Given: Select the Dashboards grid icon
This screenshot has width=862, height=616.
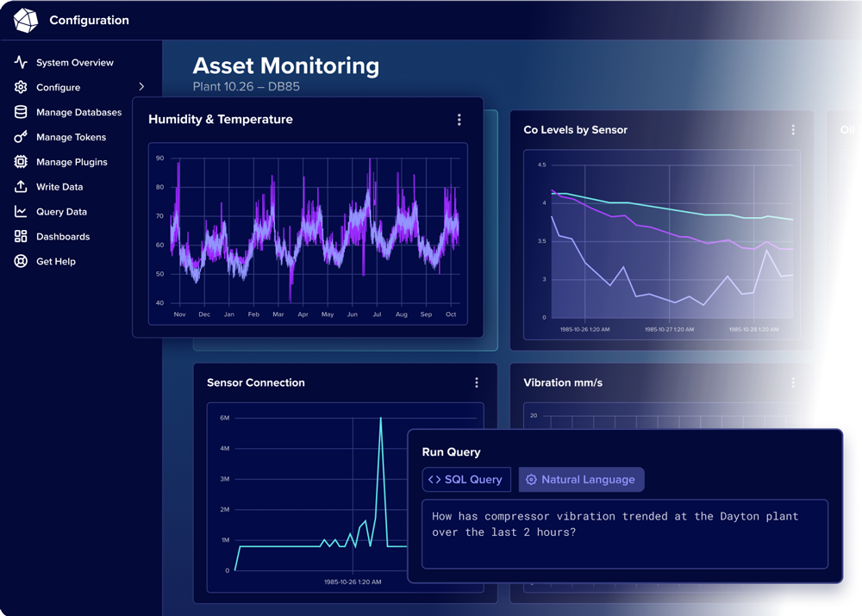Looking at the screenshot, I should point(19,236).
